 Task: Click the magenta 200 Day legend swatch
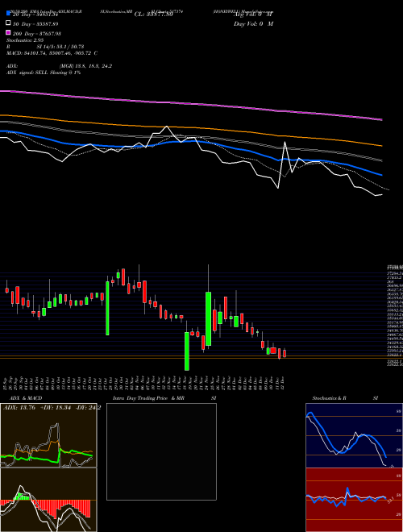pos(9,33)
